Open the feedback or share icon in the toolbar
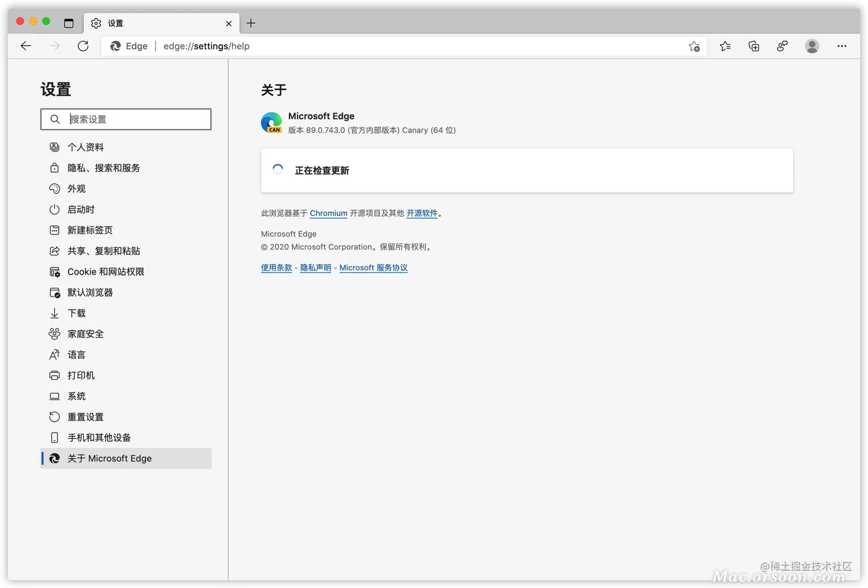The image size is (868, 588). pyautogui.click(x=782, y=46)
